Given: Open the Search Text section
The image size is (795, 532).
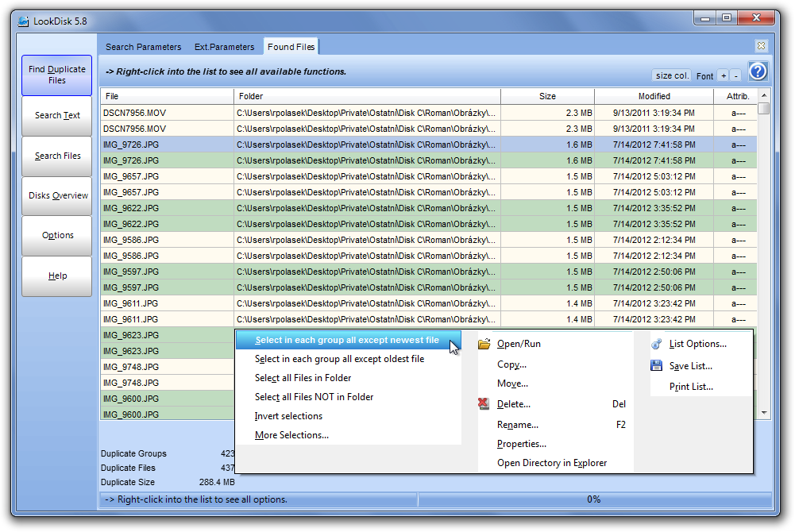Looking at the screenshot, I should (x=57, y=115).
